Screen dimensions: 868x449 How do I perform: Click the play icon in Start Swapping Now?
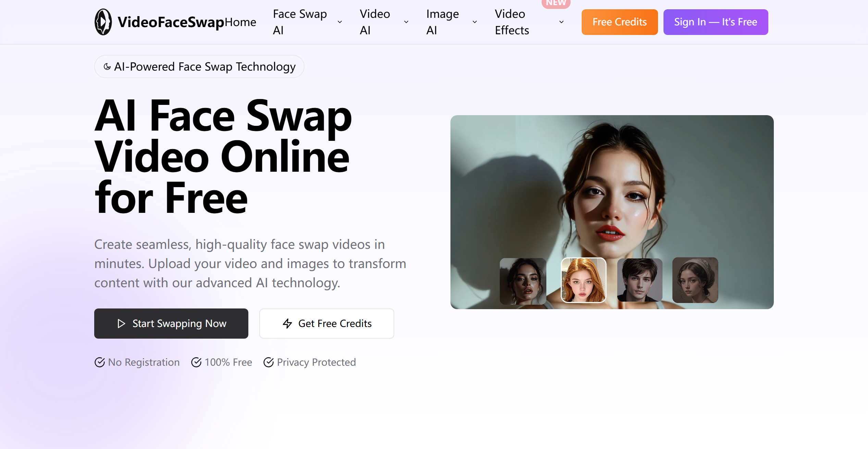(121, 324)
